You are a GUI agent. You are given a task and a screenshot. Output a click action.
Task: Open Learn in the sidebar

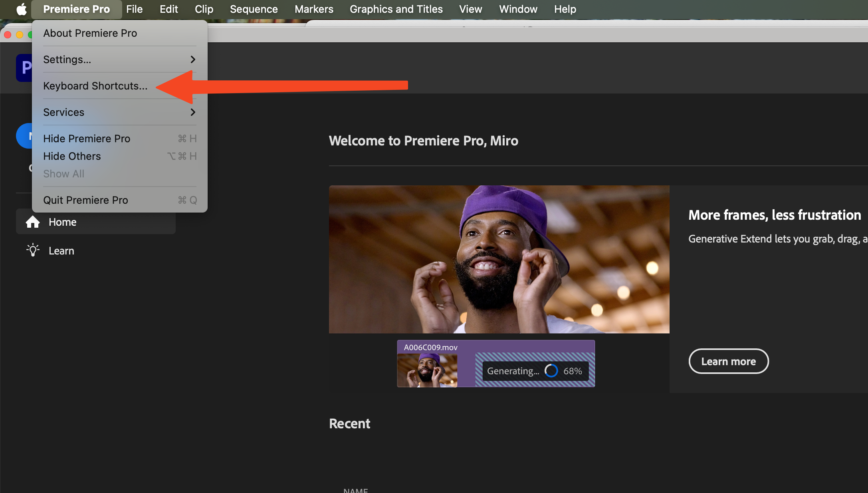point(96,250)
